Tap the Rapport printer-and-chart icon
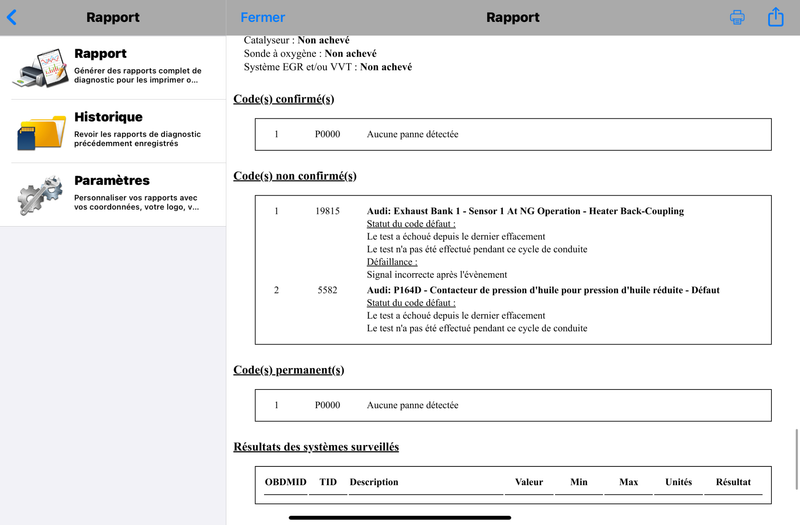 click(x=40, y=68)
